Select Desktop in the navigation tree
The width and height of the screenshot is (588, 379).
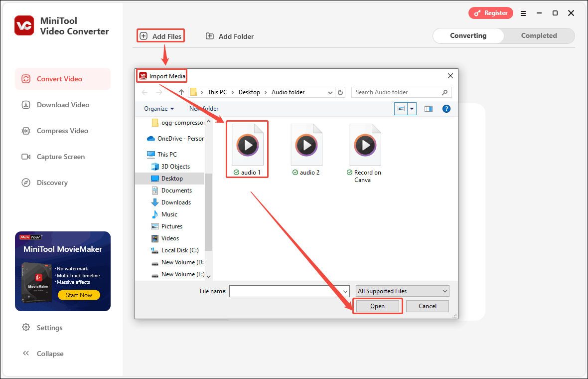[170, 179]
